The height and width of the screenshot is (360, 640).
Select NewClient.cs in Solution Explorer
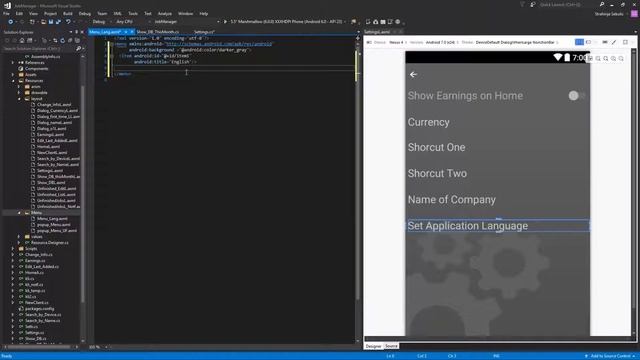(37, 303)
